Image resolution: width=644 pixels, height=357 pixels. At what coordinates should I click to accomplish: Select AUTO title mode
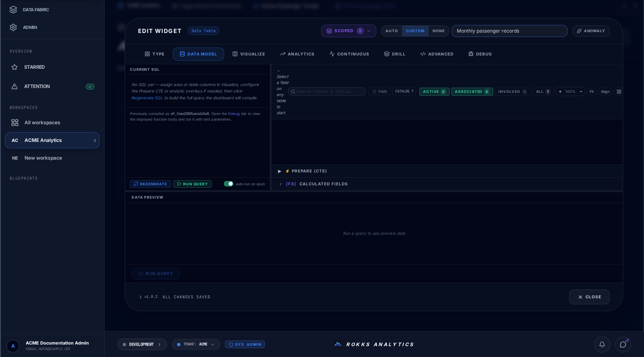(x=392, y=31)
